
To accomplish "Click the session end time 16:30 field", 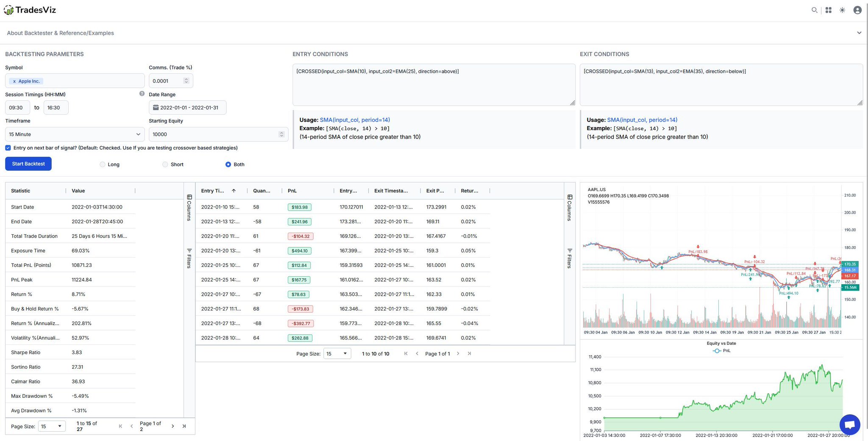I will pos(56,108).
